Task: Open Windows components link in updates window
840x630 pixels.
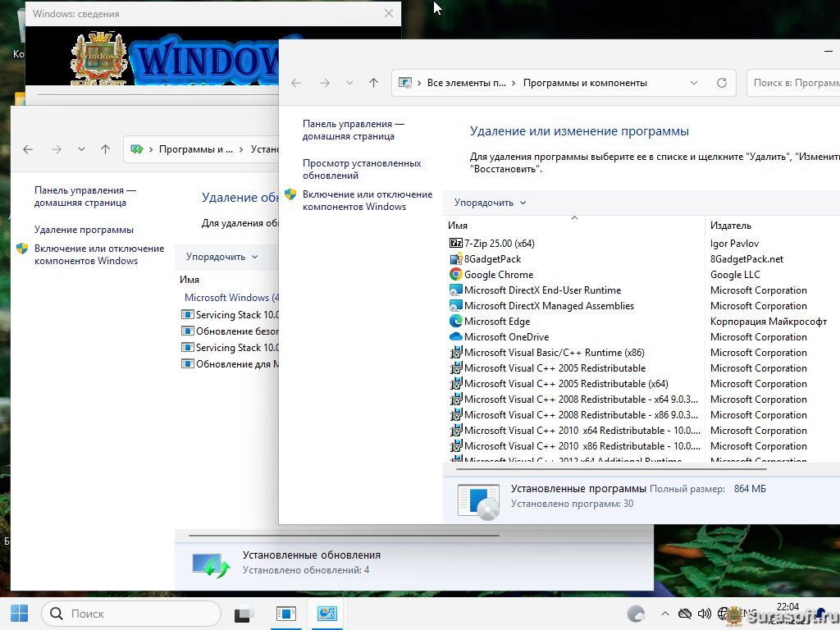Action: pos(99,254)
